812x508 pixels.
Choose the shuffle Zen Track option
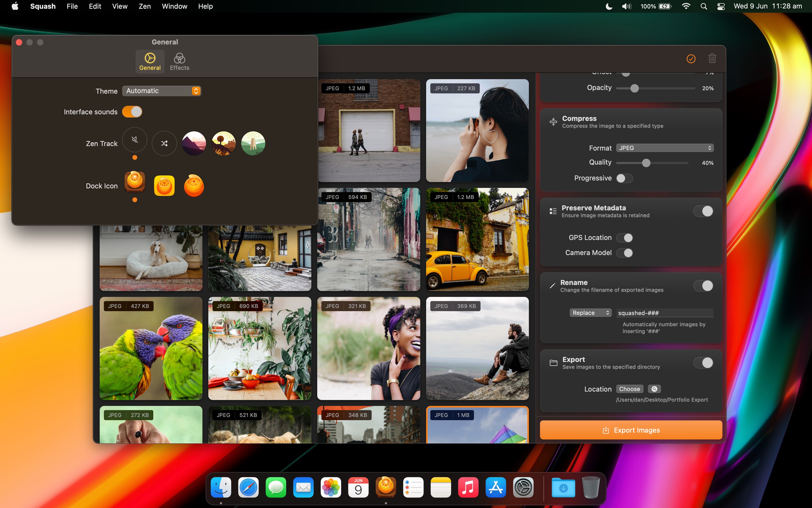pyautogui.click(x=164, y=143)
